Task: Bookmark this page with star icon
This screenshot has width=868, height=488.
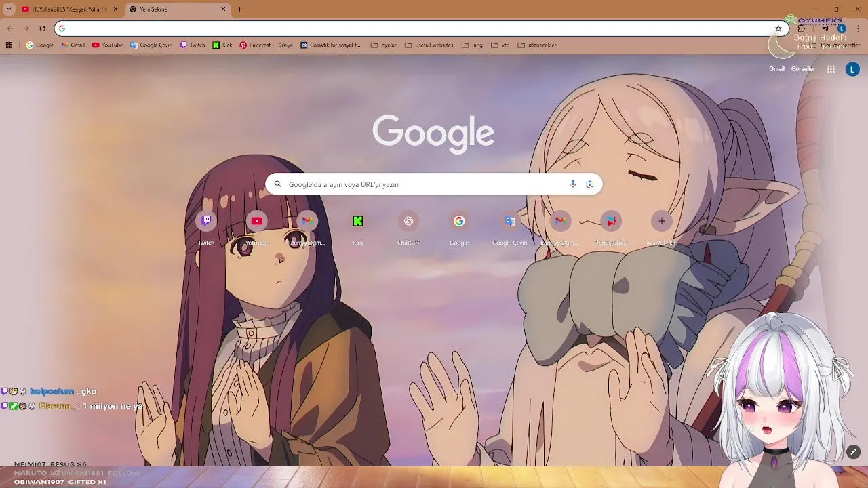Action: pyautogui.click(x=778, y=28)
